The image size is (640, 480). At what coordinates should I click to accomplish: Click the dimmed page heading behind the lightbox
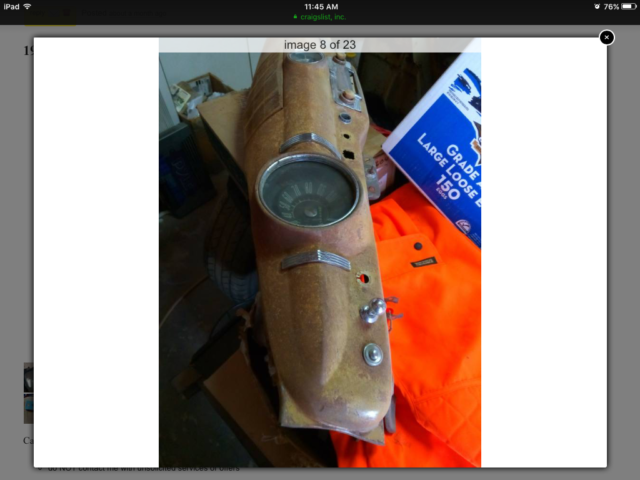[x=27, y=50]
